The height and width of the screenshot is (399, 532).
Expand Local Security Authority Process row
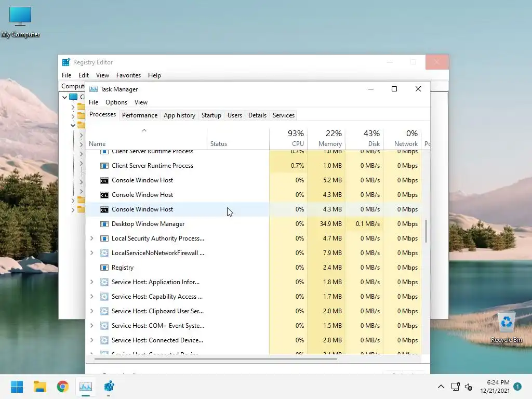[91, 238]
